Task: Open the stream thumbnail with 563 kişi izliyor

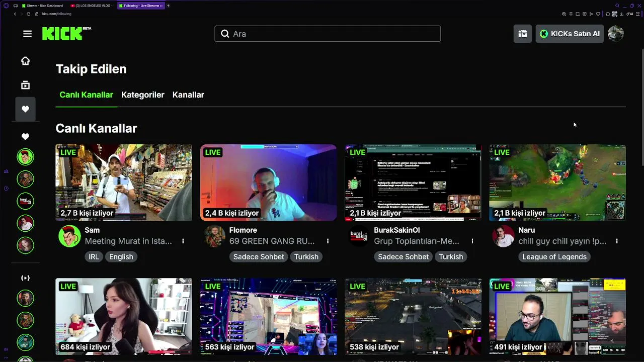Action: coord(269,317)
